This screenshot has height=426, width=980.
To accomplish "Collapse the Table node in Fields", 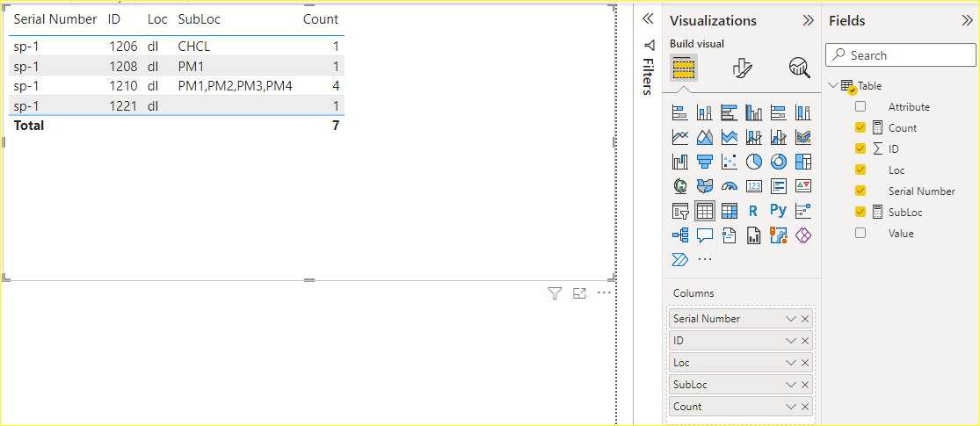I will (833, 85).
